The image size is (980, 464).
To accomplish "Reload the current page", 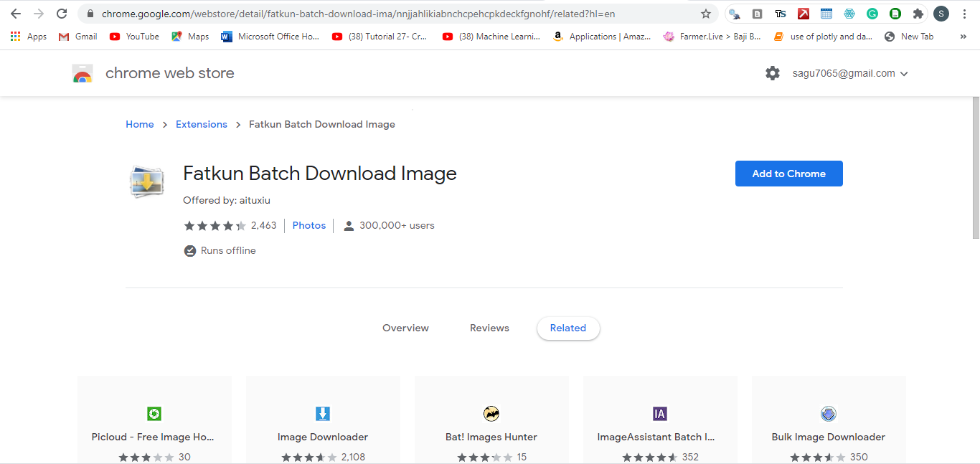I will [x=62, y=14].
